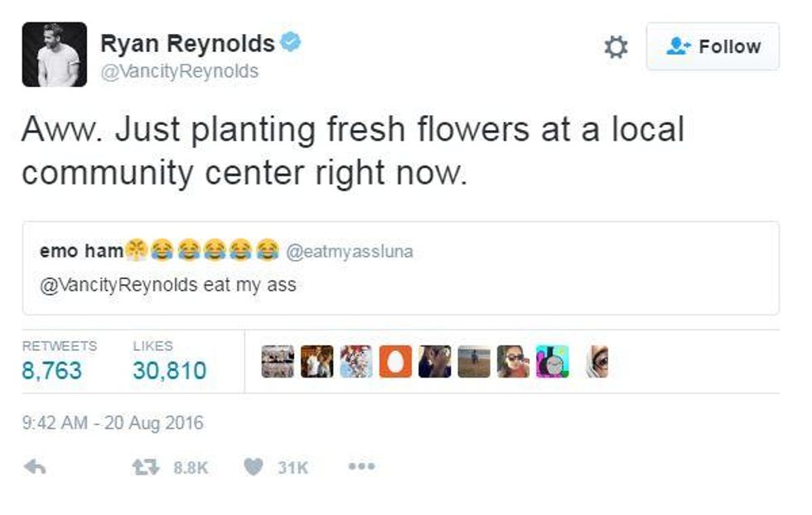Click the cartoon train avatar among likers
Image resolution: width=812 pixels, height=515 pixels.
click(553, 362)
